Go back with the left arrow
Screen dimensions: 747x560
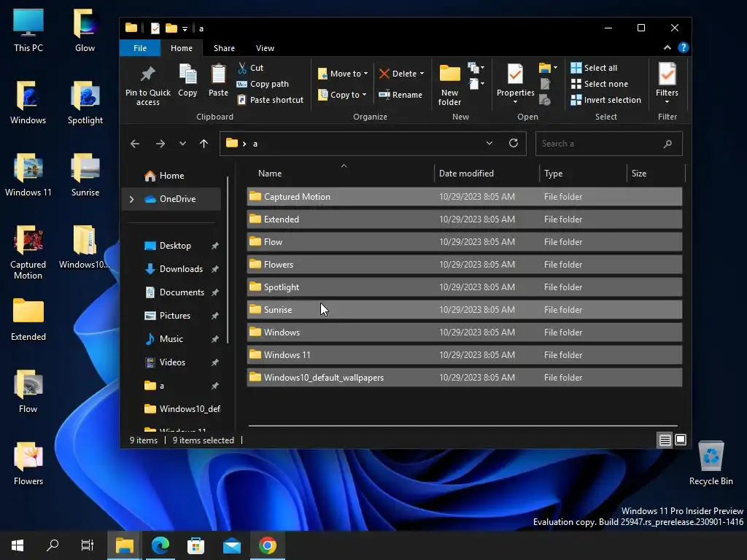pos(135,144)
